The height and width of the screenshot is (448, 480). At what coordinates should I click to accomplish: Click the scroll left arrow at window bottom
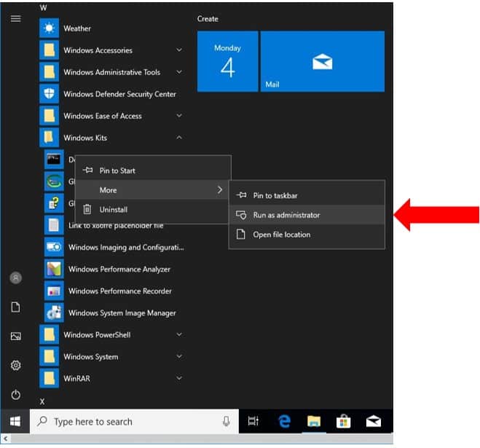(x=6, y=439)
